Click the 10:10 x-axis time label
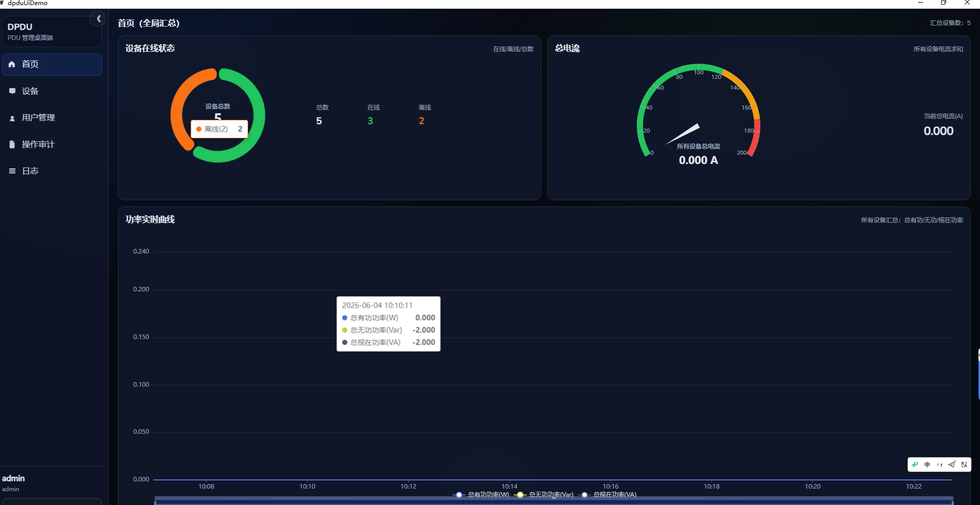Viewport: 980px width, 505px height. [308, 487]
